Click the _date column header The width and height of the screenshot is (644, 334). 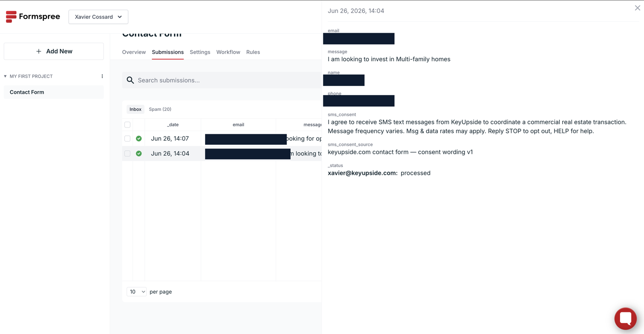(x=173, y=125)
